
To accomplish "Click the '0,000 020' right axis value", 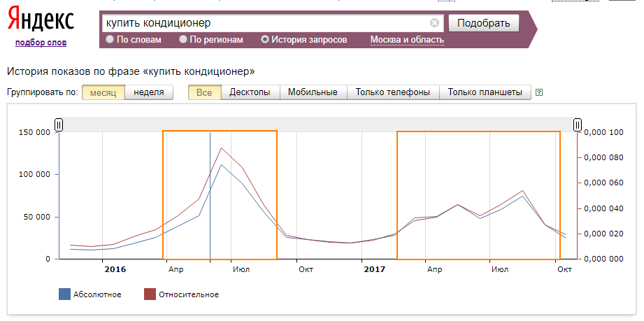I will 603,234.
